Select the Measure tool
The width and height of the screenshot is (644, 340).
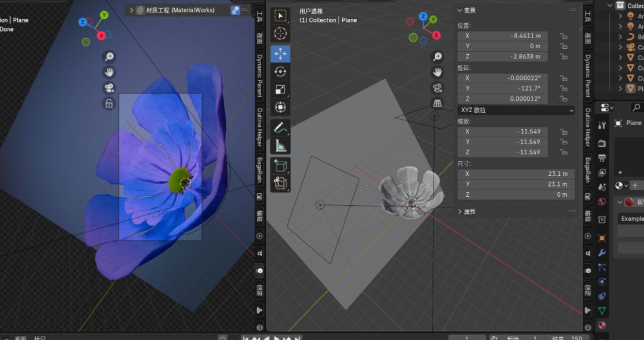pos(280,145)
